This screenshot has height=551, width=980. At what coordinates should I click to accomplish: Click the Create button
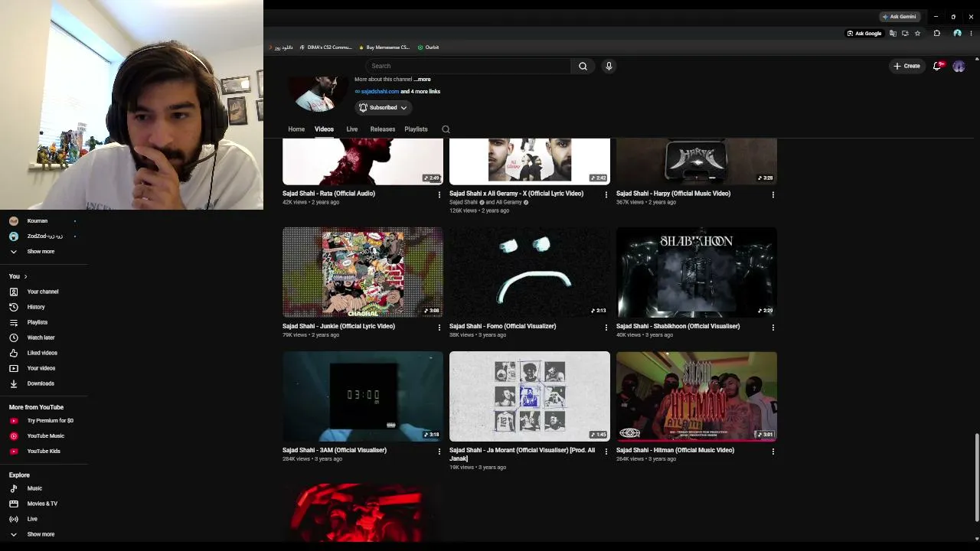[x=906, y=66]
